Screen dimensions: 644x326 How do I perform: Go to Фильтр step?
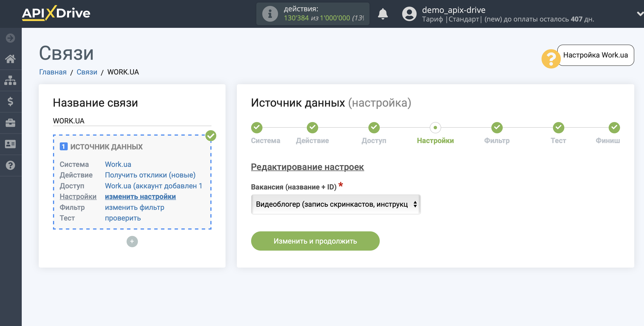pos(497,127)
